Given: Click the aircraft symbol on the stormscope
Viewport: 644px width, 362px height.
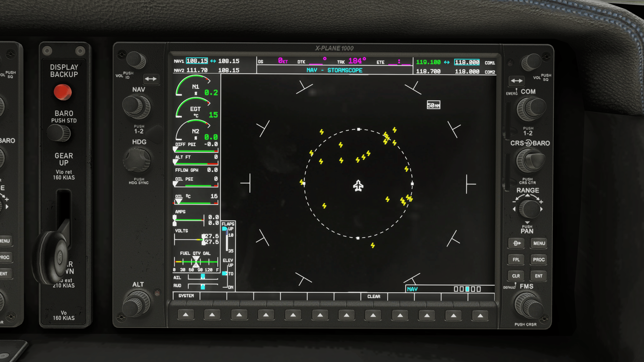Looking at the screenshot, I should [358, 186].
